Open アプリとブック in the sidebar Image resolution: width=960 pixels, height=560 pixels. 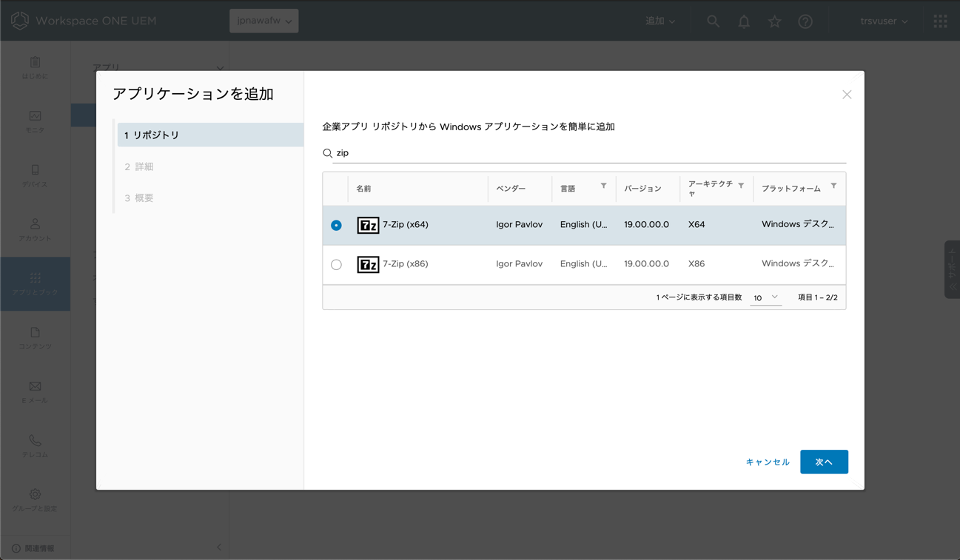point(35,284)
